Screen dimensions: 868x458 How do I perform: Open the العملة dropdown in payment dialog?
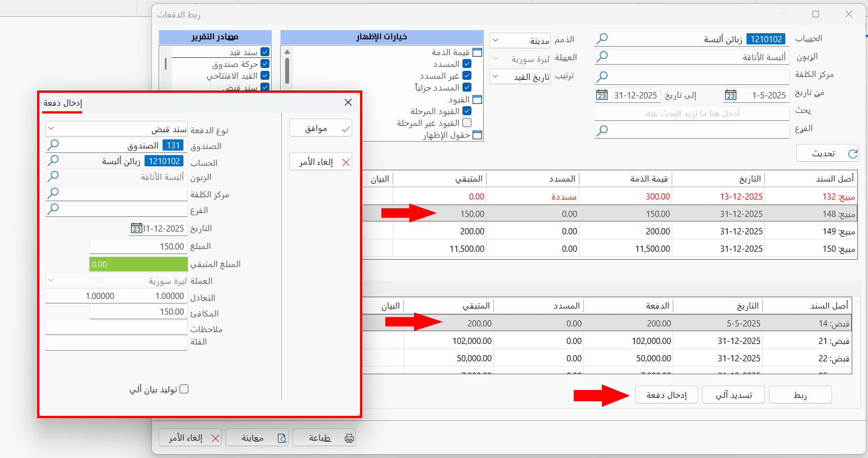(x=50, y=280)
